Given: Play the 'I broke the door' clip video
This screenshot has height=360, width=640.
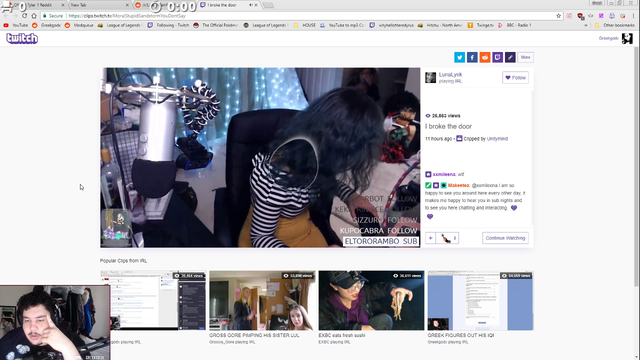Looking at the screenshot, I should click(x=260, y=158).
